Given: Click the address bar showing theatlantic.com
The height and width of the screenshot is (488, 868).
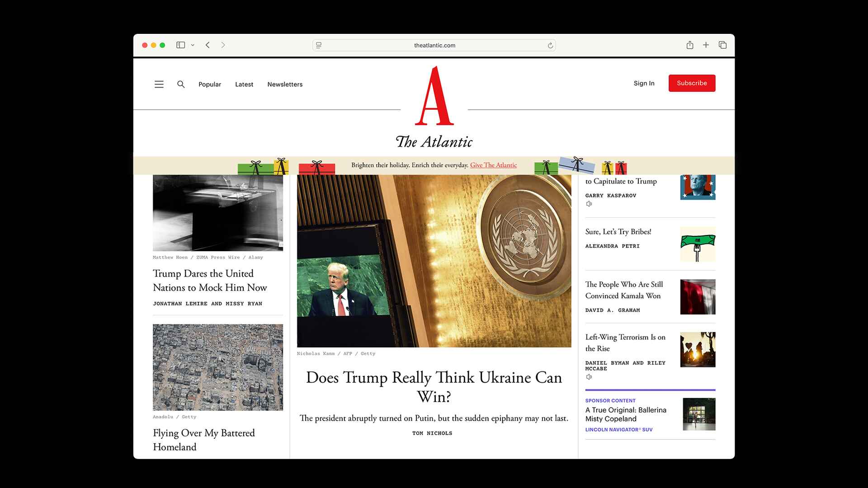Looking at the screenshot, I should (x=434, y=45).
